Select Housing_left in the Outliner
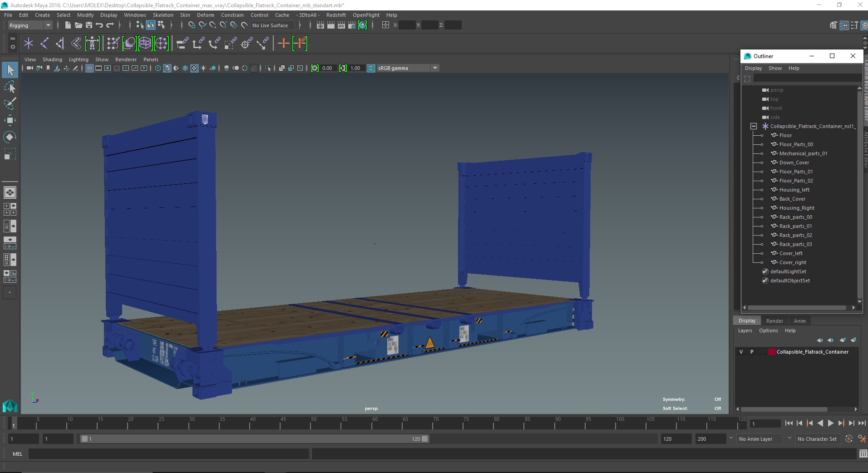 coord(794,190)
